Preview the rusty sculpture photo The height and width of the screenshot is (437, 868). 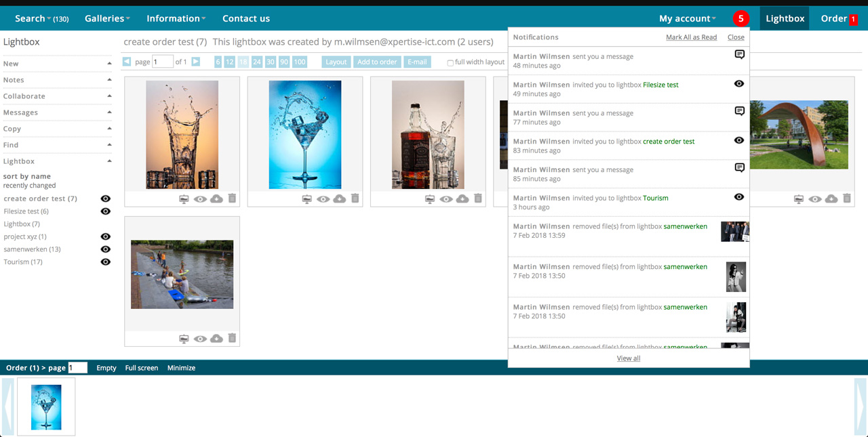(815, 199)
